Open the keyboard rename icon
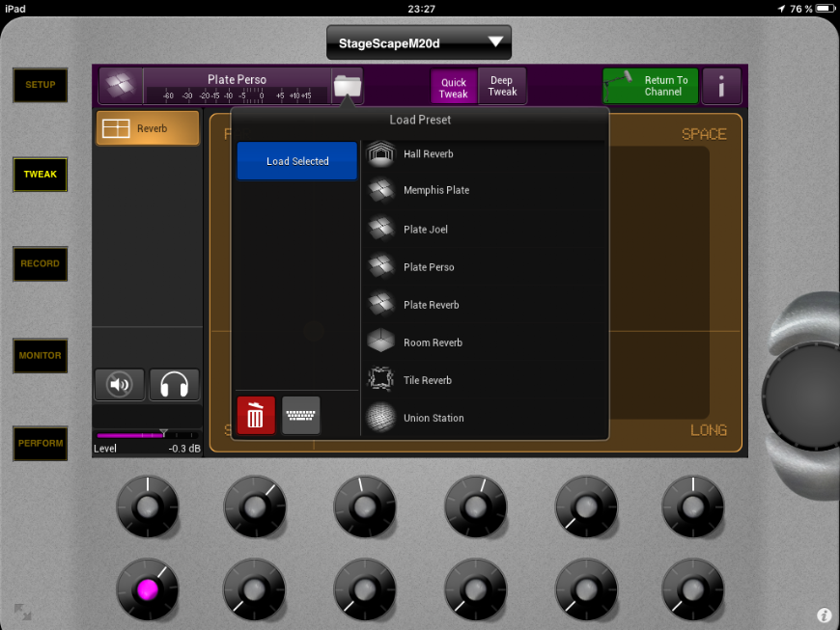The image size is (840, 630). click(x=301, y=416)
